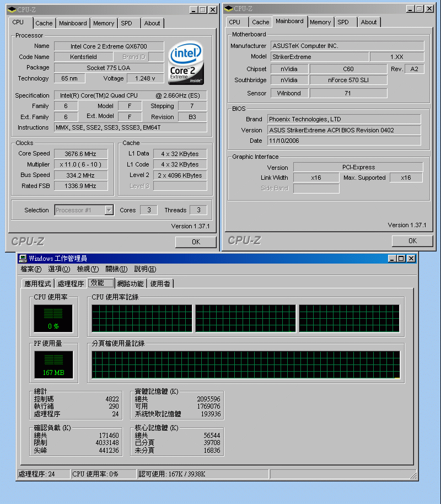Select Mainboard tab in right CPU-Z window
The height and width of the screenshot is (504, 441).
pos(289,21)
